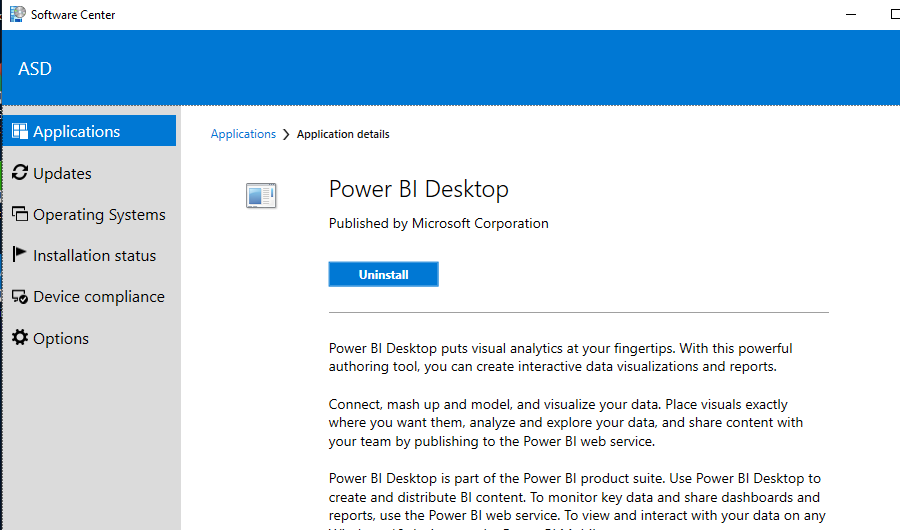The height and width of the screenshot is (530, 900).
Task: Open the Applications sidebar section
Action: click(x=90, y=131)
